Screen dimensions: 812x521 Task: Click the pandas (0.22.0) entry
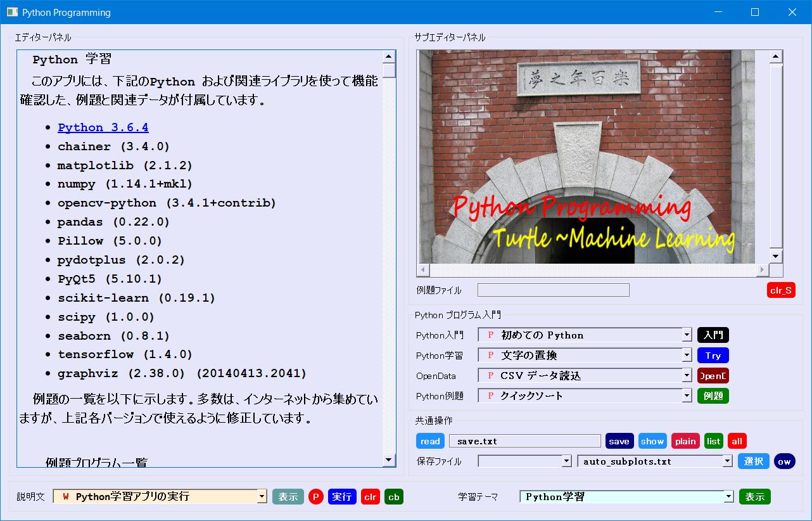point(114,222)
